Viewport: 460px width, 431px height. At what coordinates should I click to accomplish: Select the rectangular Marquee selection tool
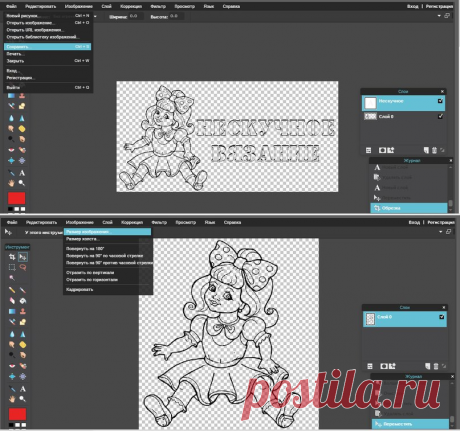pyautogui.click(x=12, y=267)
